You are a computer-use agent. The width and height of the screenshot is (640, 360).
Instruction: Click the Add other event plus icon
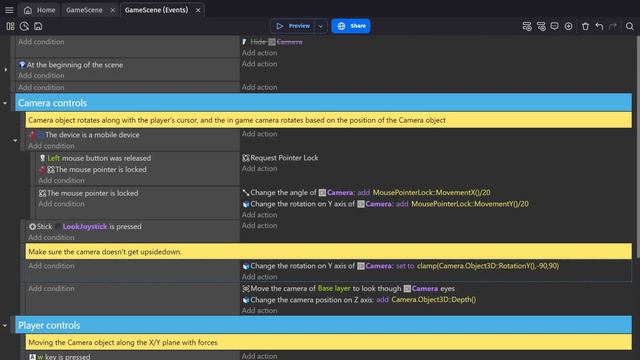pos(568,26)
